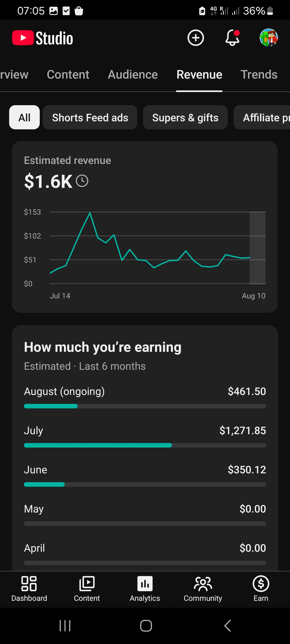Open Community in bottom navigation
The height and width of the screenshot is (644, 290).
(x=203, y=589)
